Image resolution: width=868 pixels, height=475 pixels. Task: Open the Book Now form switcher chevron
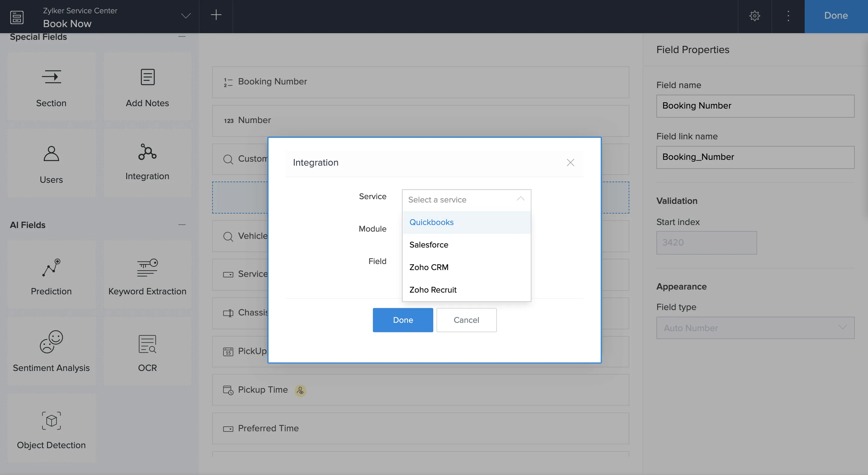point(186,16)
